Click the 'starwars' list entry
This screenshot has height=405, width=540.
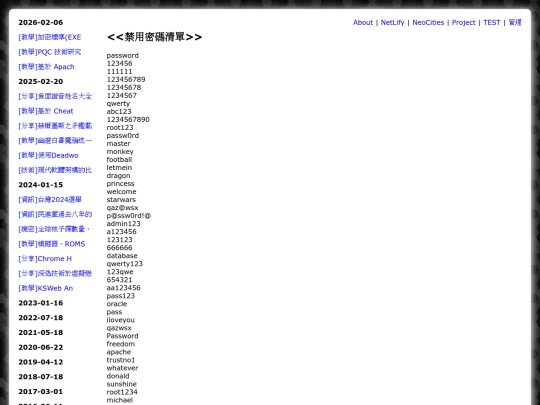point(121,200)
